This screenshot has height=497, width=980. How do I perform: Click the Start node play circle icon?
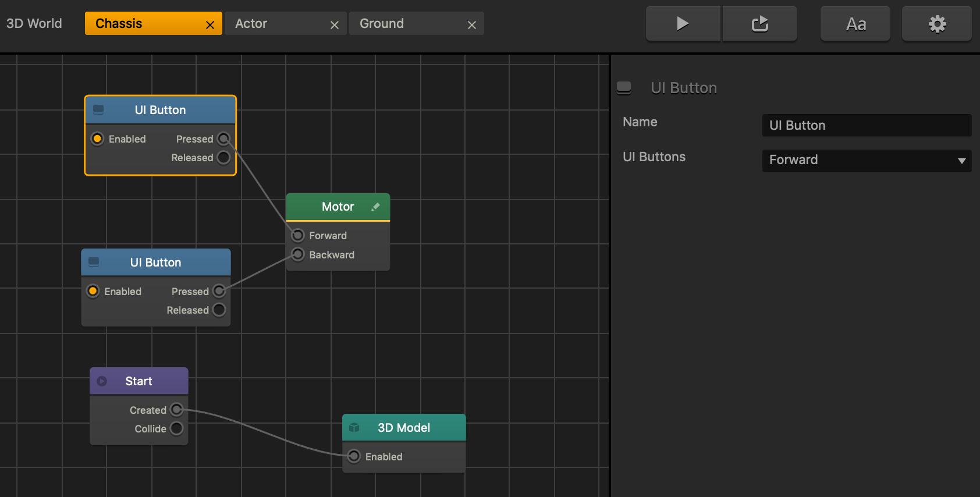[102, 381]
